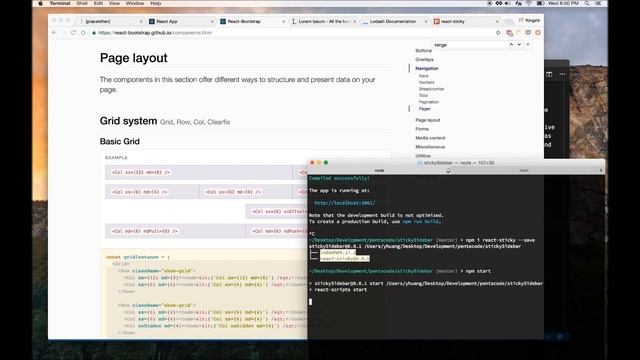Open Page layout in sidebar

click(427, 120)
